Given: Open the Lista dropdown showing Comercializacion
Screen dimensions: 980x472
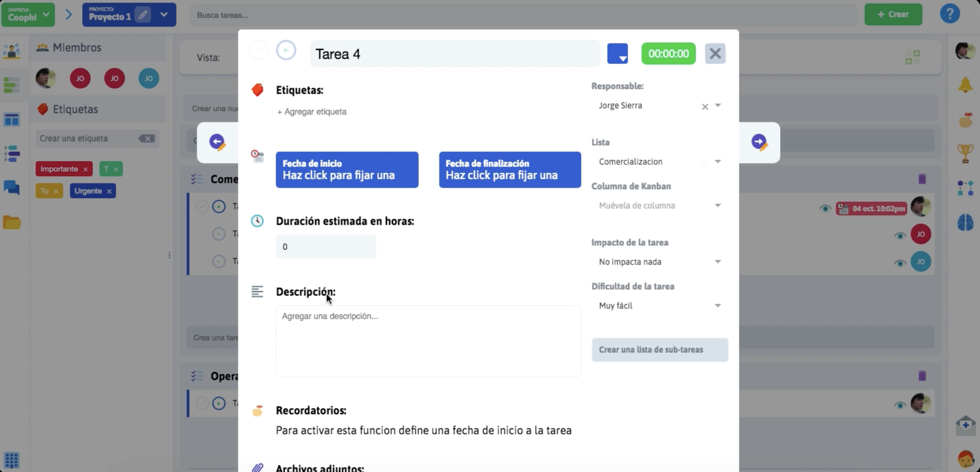Looking at the screenshot, I should [x=717, y=161].
